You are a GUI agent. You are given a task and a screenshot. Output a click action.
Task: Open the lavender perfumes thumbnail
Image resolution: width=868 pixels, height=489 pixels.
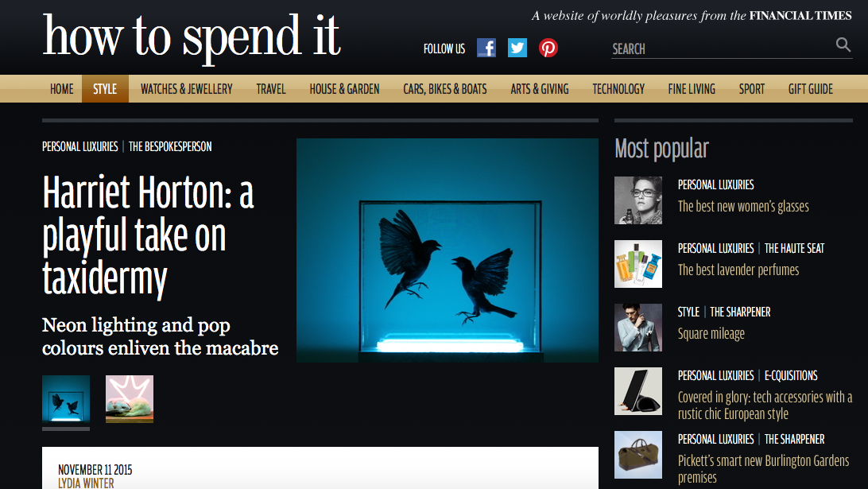click(638, 264)
